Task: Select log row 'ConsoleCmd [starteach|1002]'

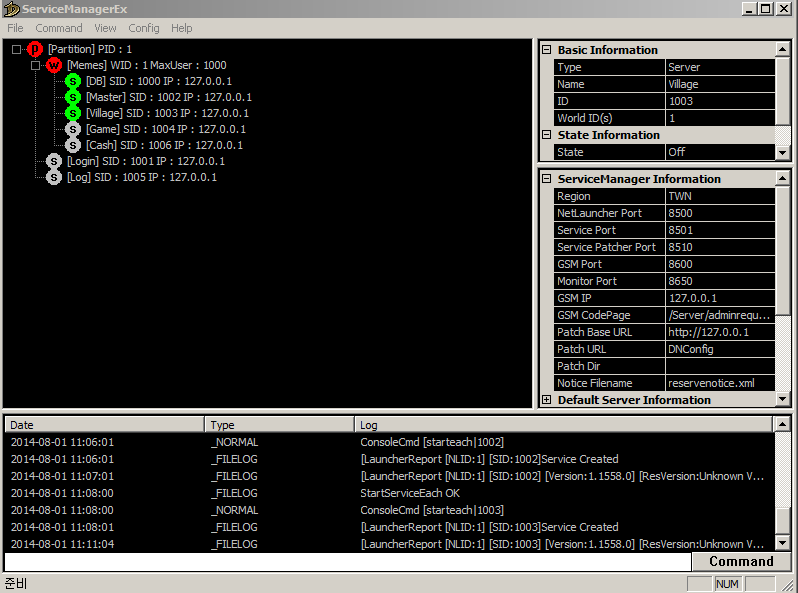Action: tap(389, 442)
